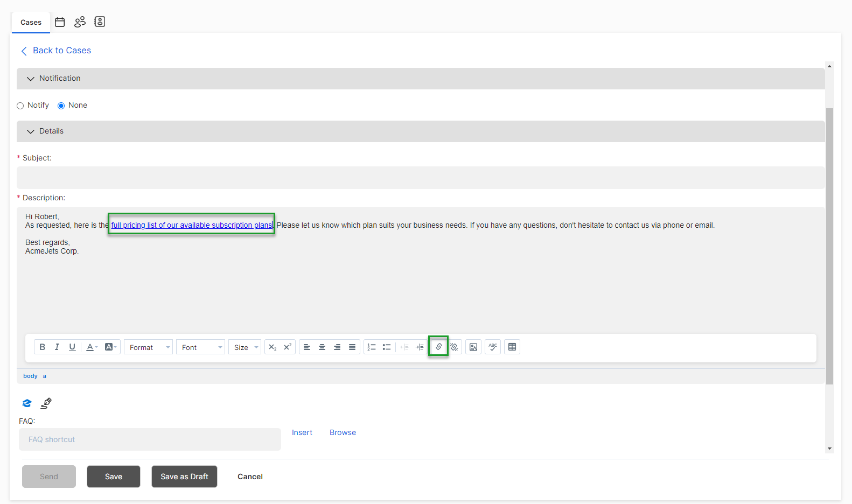Click the graduation cap icon above FAQ
Screen dimensions: 852x504
pyautogui.click(x=27, y=403)
